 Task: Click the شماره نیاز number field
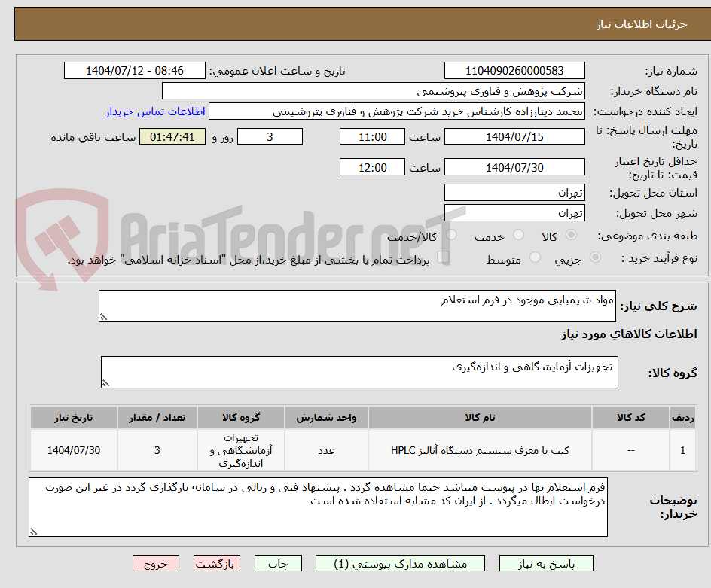click(x=514, y=70)
